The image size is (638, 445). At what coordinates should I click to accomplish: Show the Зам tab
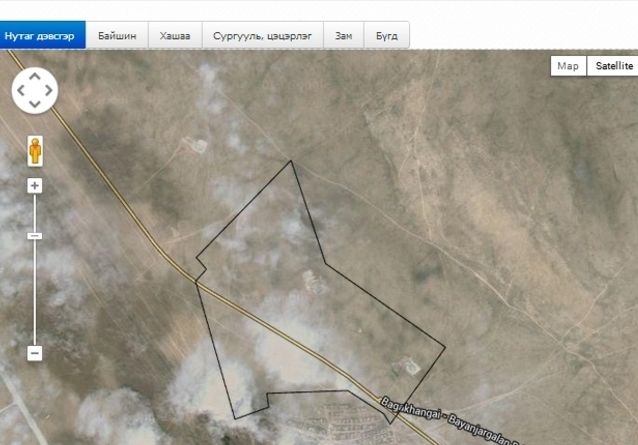343,35
